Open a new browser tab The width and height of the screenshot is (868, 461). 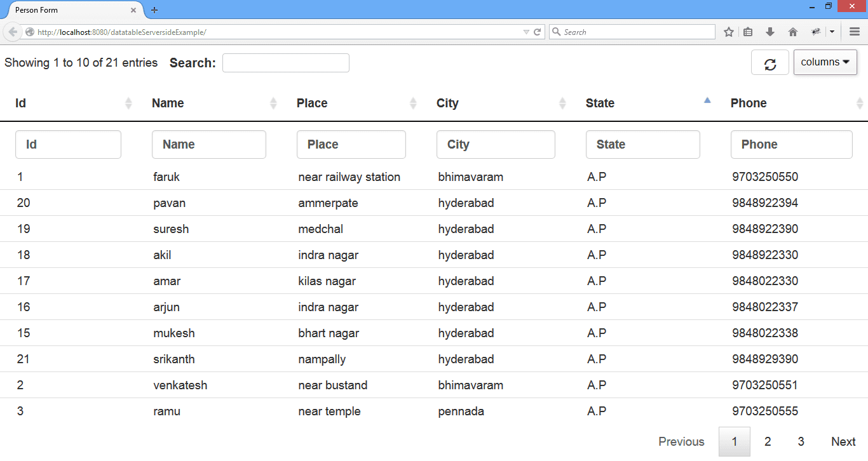(154, 10)
